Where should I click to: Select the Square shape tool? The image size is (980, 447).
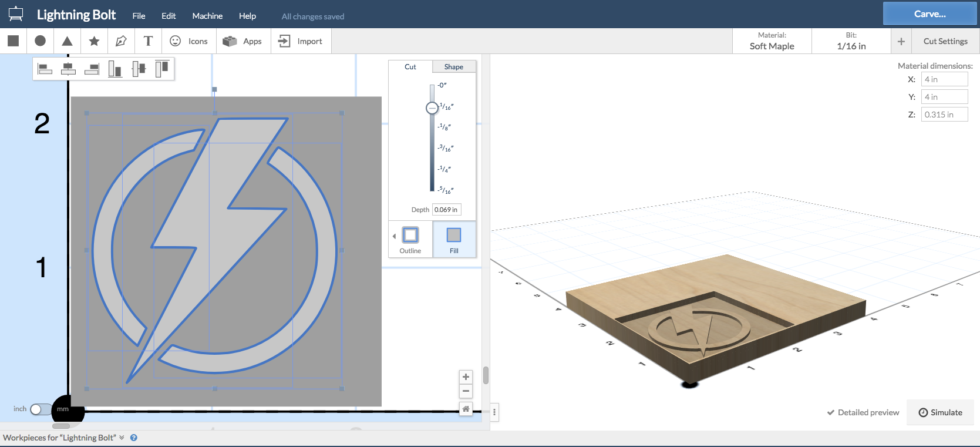[13, 41]
